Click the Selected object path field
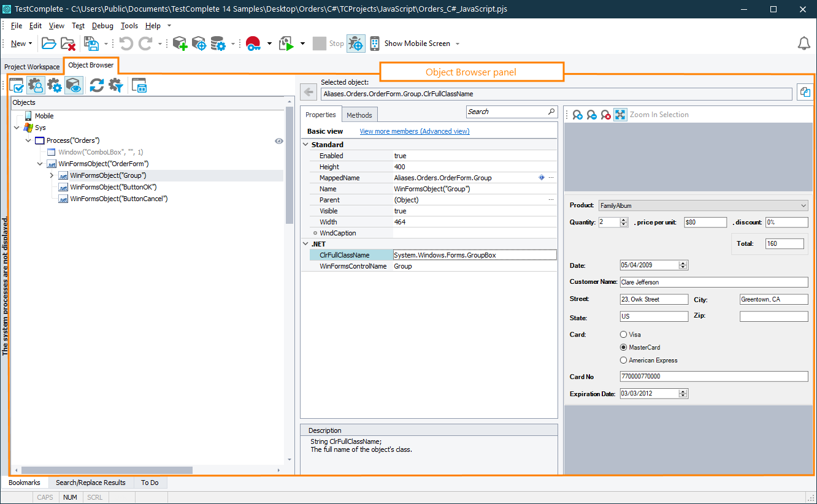This screenshot has width=817, height=504. coord(556,94)
